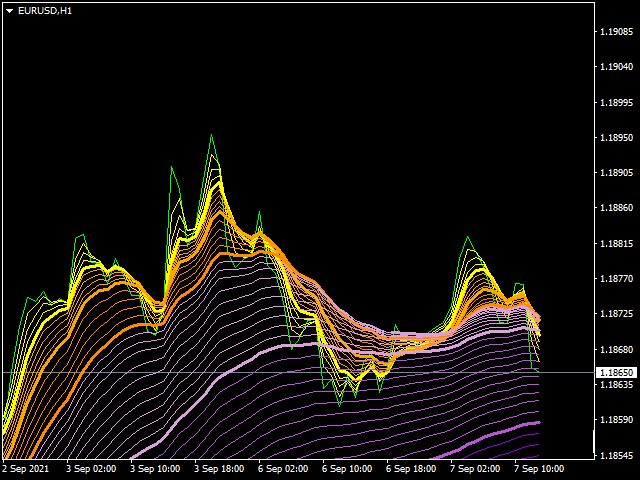Click the 7 Sep 02:00 time label
640x480 pixels.
(475, 469)
